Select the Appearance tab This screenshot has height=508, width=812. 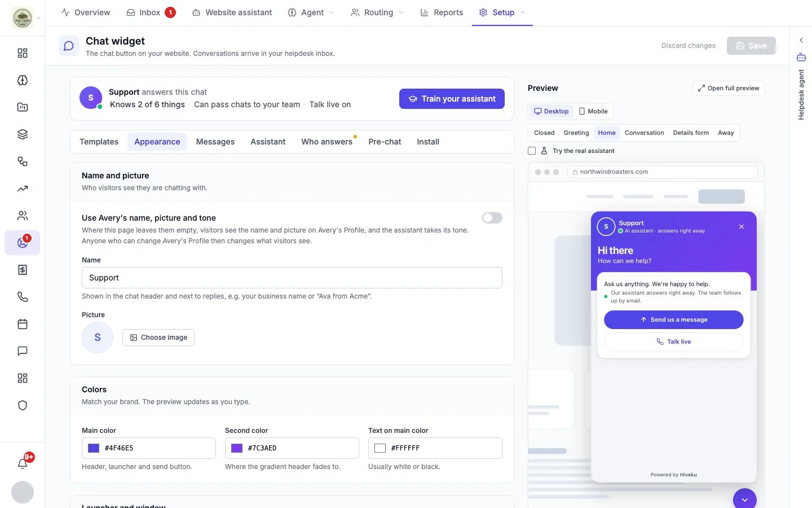(x=157, y=142)
